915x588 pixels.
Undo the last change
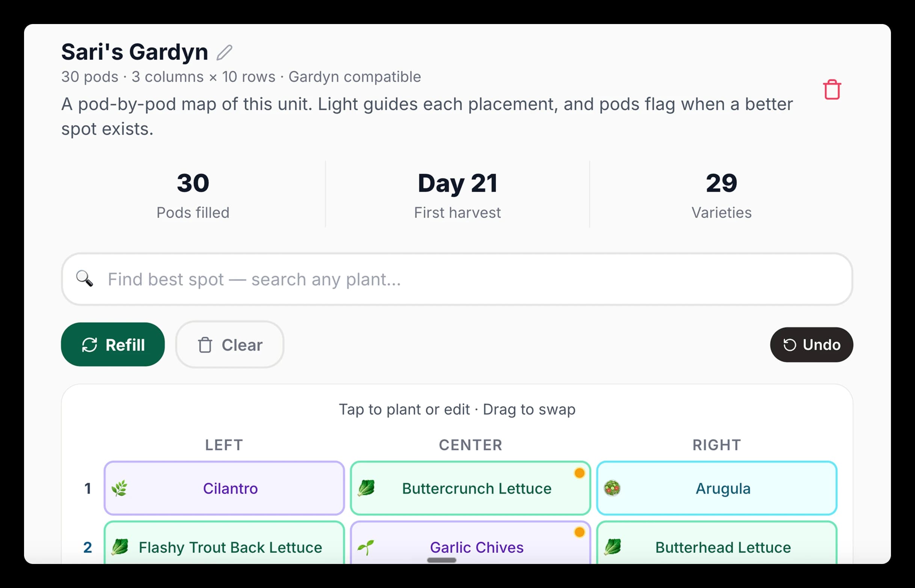pos(811,345)
